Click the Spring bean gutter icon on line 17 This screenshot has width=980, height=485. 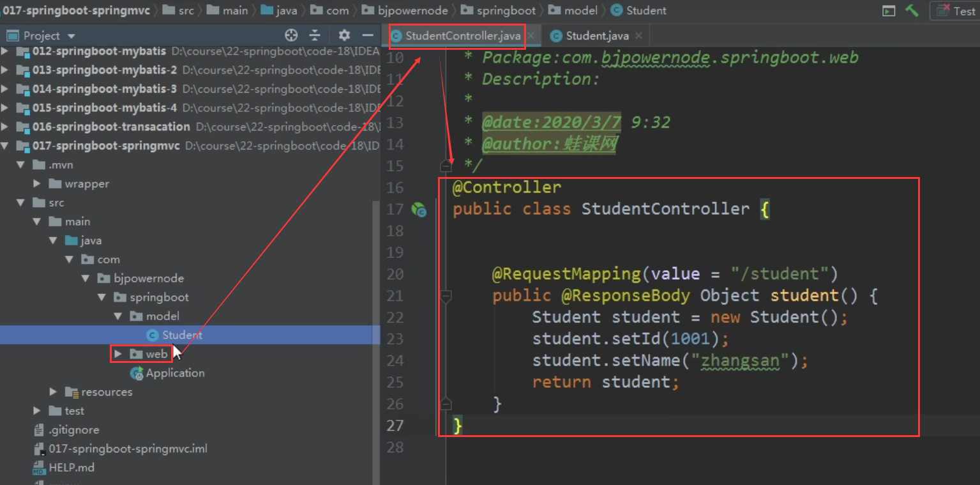(419, 209)
